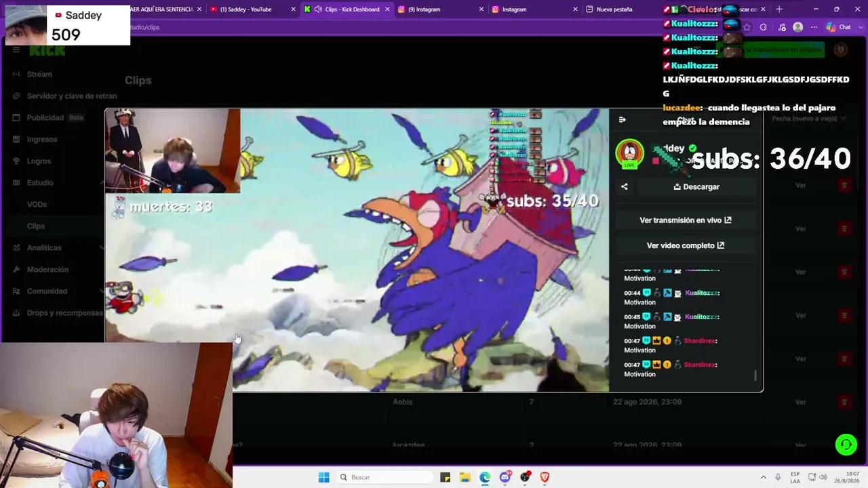
Task: Collapse the Estudio submenu chevron
Action: coord(102,182)
